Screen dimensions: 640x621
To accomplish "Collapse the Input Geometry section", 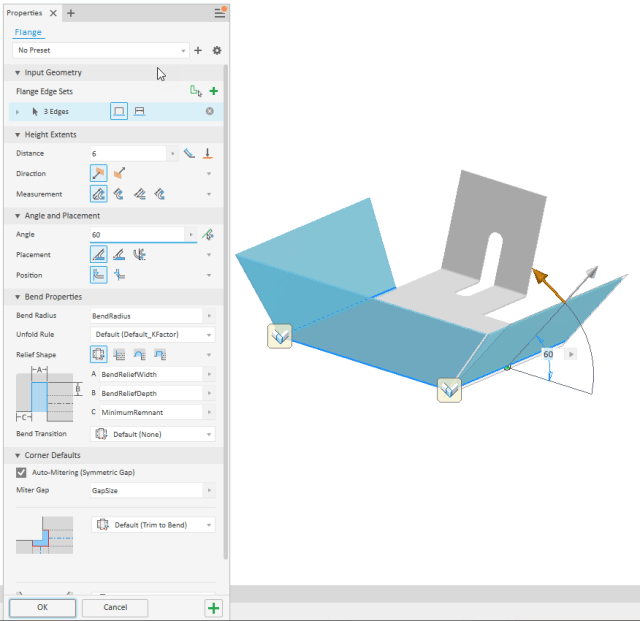I will [x=18, y=73].
